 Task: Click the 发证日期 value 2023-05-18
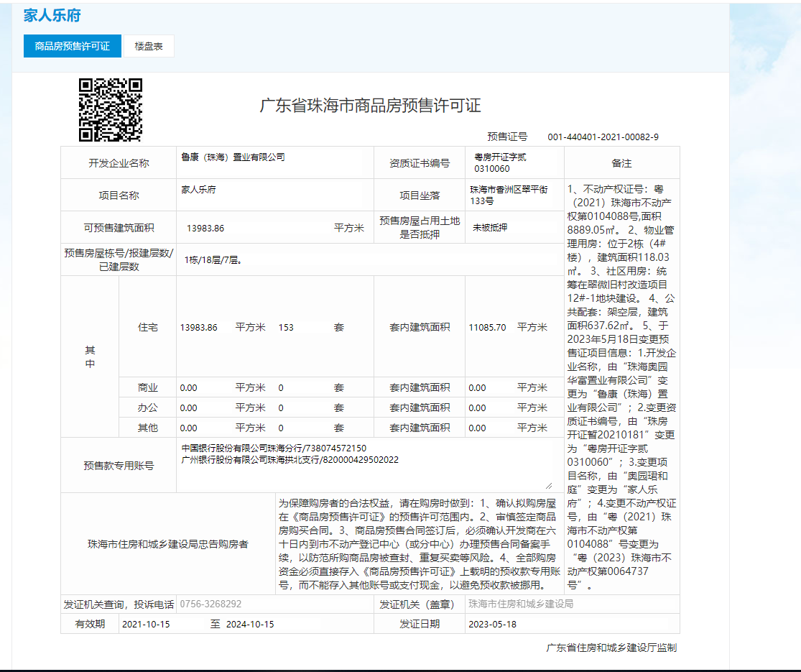pos(492,624)
